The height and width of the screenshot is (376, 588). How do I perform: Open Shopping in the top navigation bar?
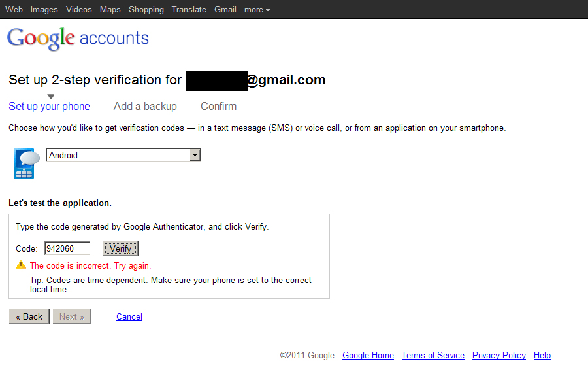point(146,9)
